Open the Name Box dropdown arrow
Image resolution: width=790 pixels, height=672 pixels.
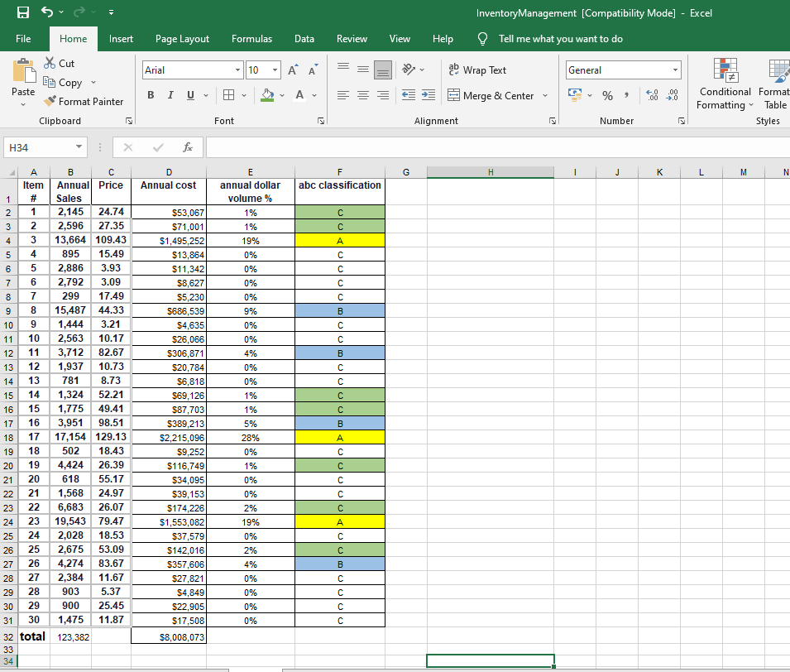(x=79, y=146)
